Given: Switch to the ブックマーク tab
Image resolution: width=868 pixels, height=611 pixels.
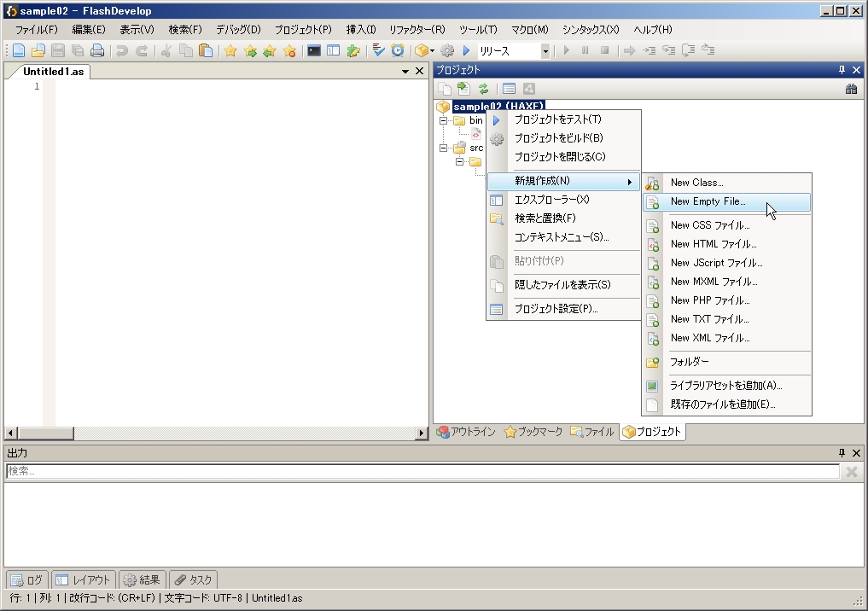Looking at the screenshot, I should pos(533,432).
